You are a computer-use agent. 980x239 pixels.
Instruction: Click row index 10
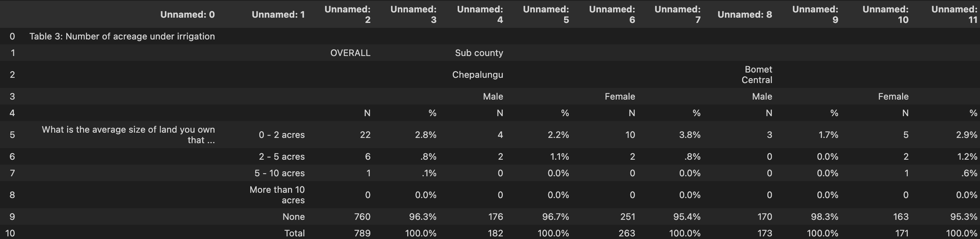pyautogui.click(x=10, y=233)
